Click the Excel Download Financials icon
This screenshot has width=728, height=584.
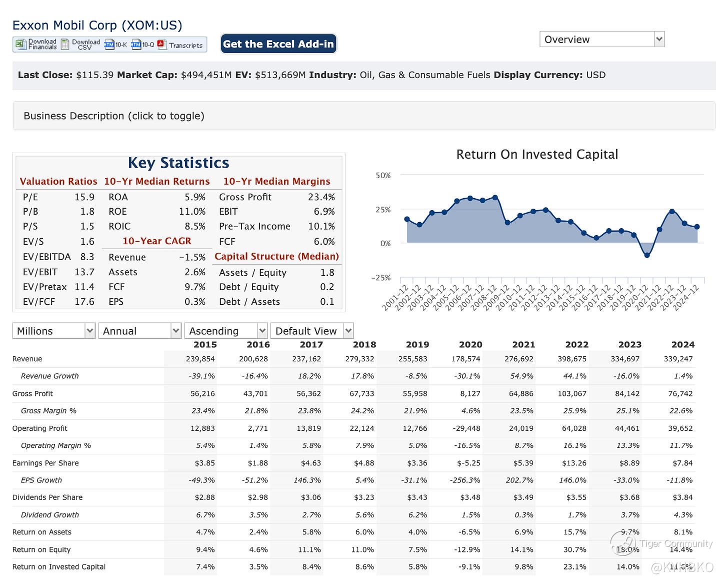pyautogui.click(x=20, y=45)
